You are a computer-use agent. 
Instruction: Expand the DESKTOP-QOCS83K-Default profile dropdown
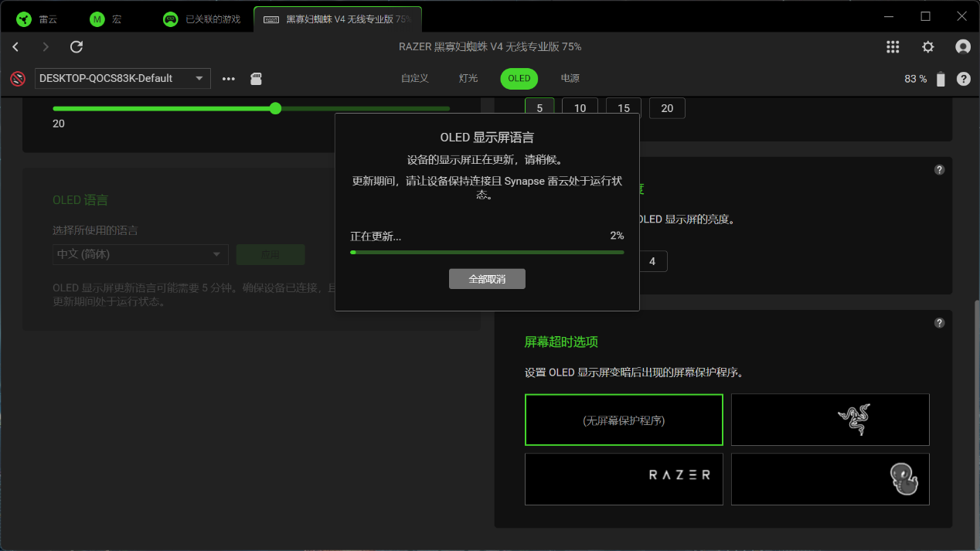123,78
